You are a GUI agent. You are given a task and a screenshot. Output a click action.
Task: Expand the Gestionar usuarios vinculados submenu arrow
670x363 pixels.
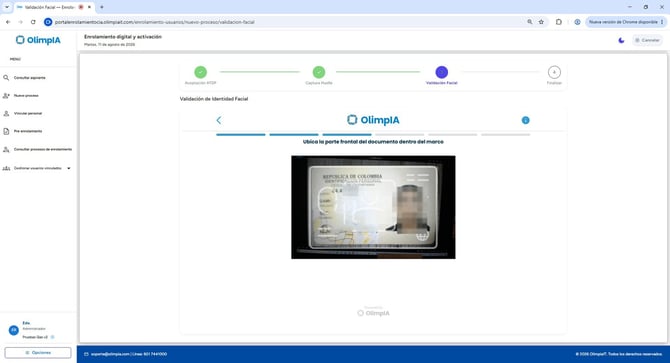pyautogui.click(x=69, y=168)
